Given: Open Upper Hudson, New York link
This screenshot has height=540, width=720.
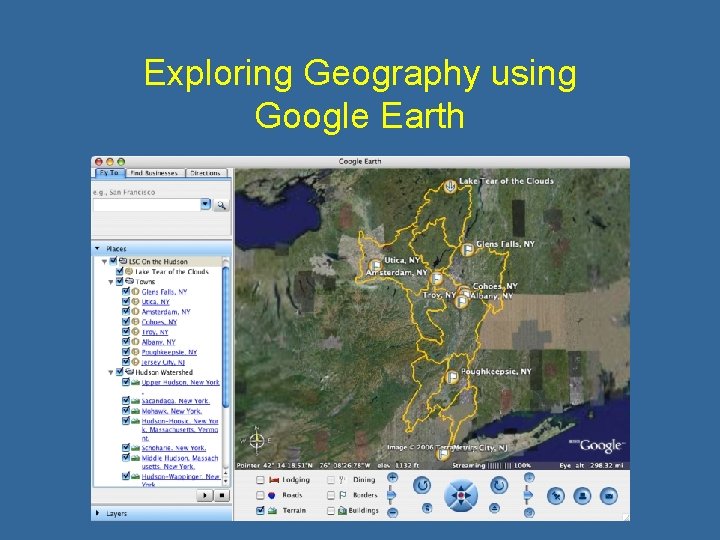Looking at the screenshot, I should pyautogui.click(x=180, y=382).
